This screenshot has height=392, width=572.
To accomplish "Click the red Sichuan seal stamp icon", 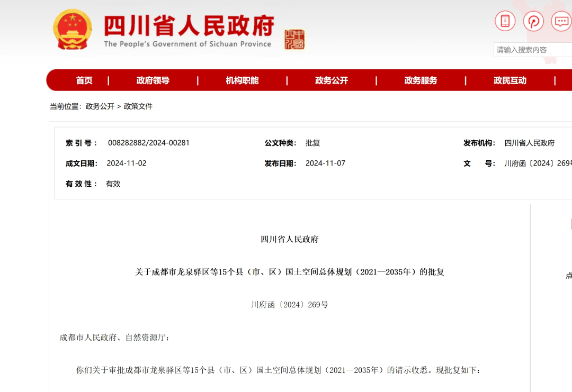I will click(x=294, y=39).
